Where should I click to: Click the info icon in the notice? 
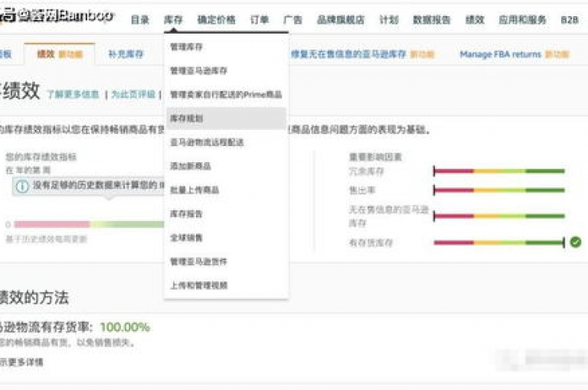[x=22, y=186]
